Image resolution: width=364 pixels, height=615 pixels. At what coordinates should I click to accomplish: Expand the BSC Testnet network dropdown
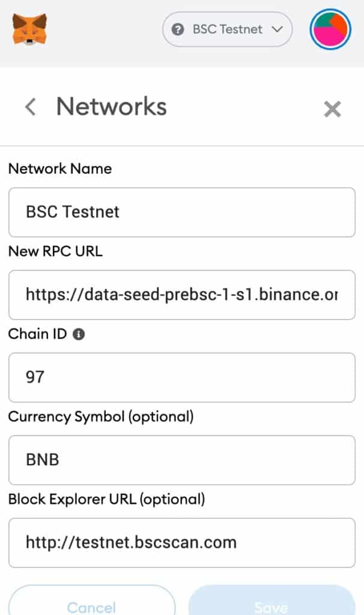point(228,29)
